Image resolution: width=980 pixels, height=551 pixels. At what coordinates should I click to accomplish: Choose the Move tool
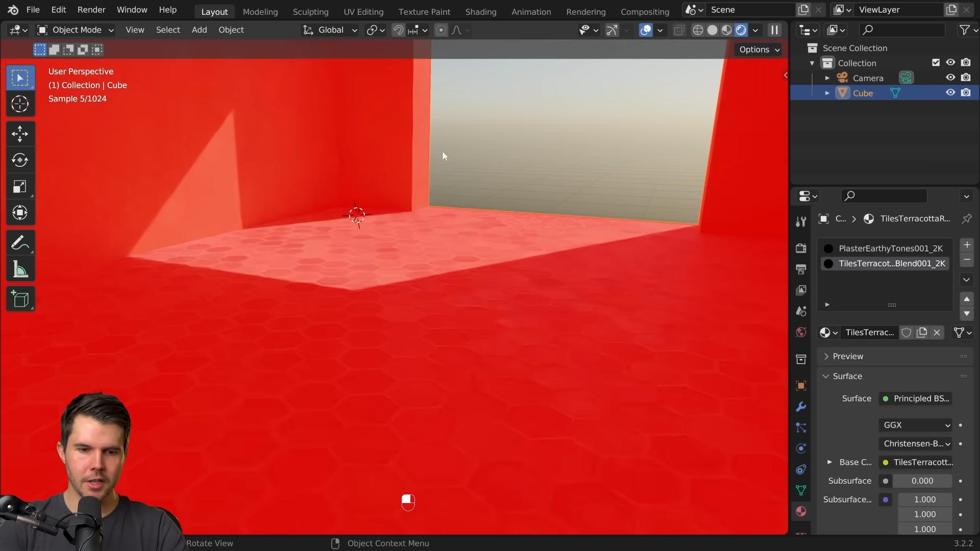point(20,134)
